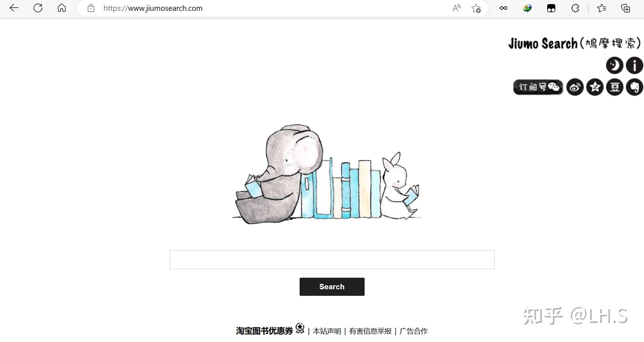Open 广告合作 link
644x342 pixels.
pos(414,331)
